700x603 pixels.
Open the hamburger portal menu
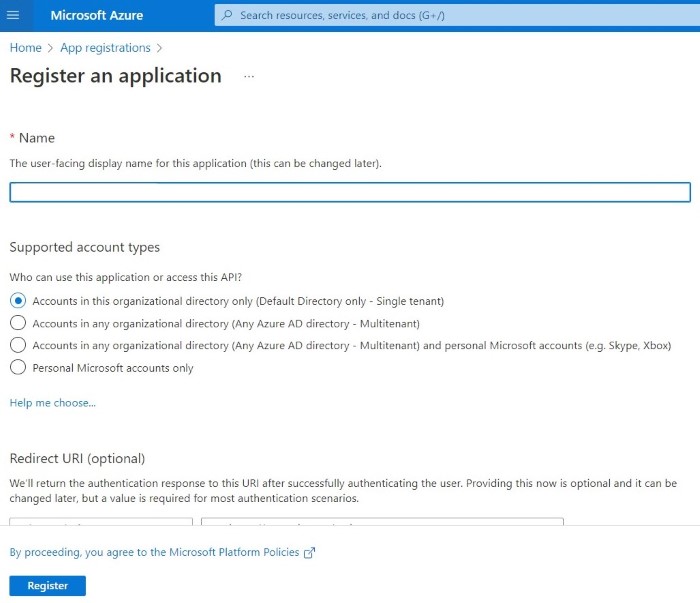13,15
